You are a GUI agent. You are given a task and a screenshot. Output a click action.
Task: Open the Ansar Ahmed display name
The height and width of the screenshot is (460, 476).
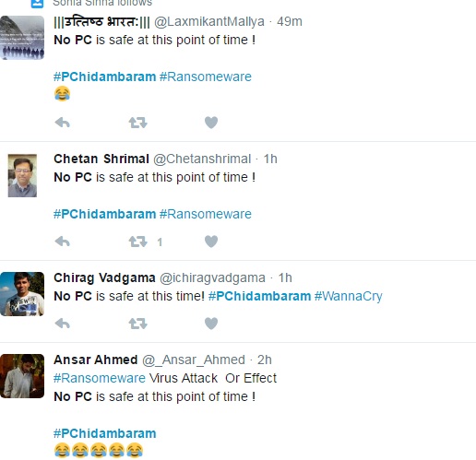pos(96,360)
